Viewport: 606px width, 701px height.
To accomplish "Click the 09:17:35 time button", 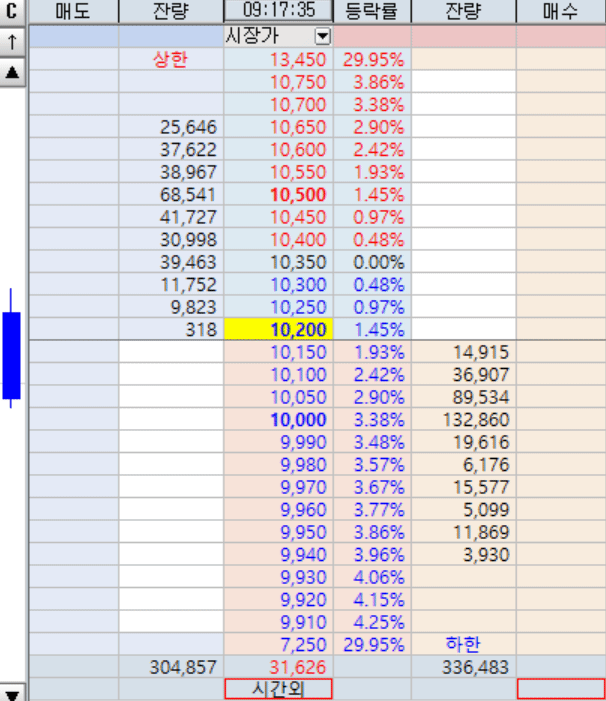I will (x=278, y=10).
